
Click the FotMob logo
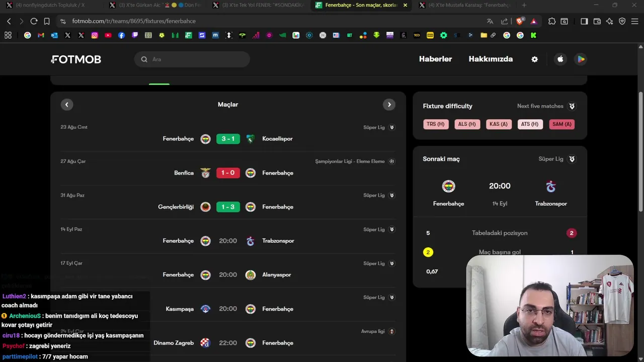click(x=76, y=59)
